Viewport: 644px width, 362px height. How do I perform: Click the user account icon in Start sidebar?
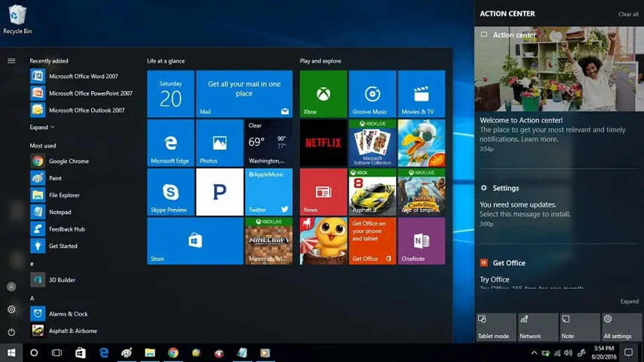pos(11,287)
